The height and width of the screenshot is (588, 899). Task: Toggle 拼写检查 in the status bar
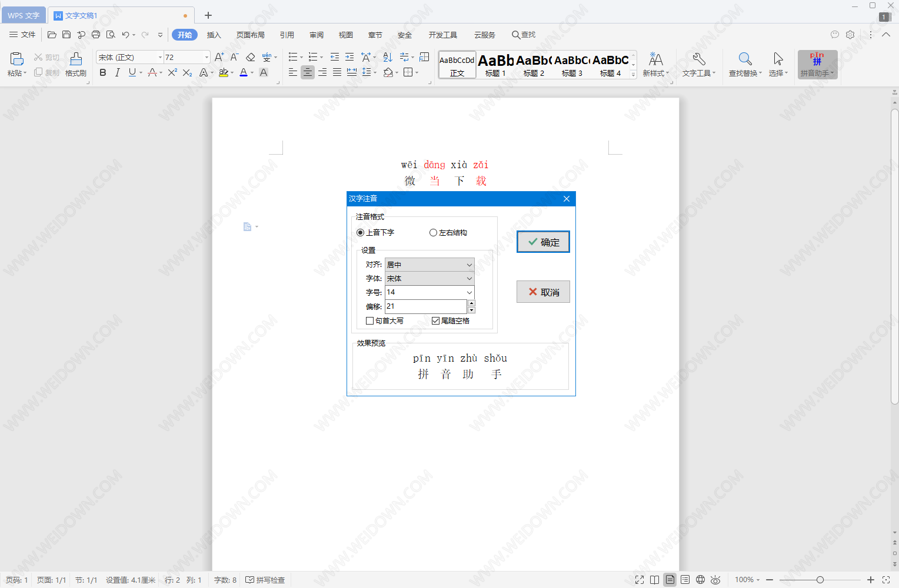[x=265, y=580]
